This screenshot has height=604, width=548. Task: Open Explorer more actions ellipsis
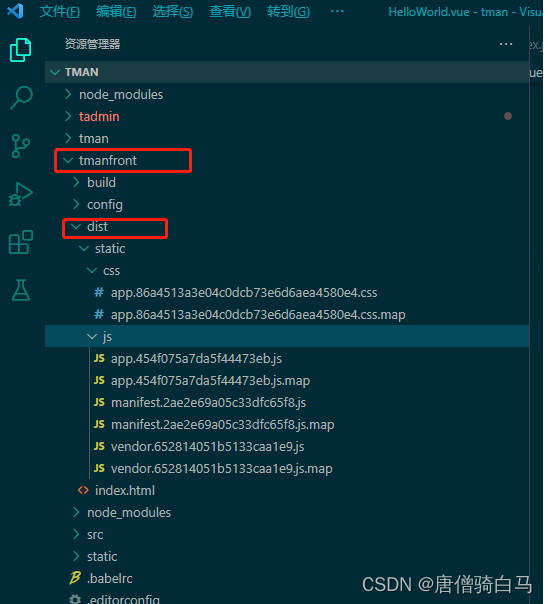pyautogui.click(x=506, y=44)
